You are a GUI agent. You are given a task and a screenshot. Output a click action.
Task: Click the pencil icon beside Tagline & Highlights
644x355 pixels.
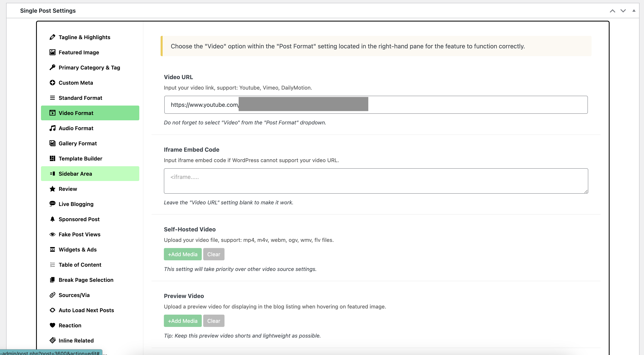click(52, 37)
